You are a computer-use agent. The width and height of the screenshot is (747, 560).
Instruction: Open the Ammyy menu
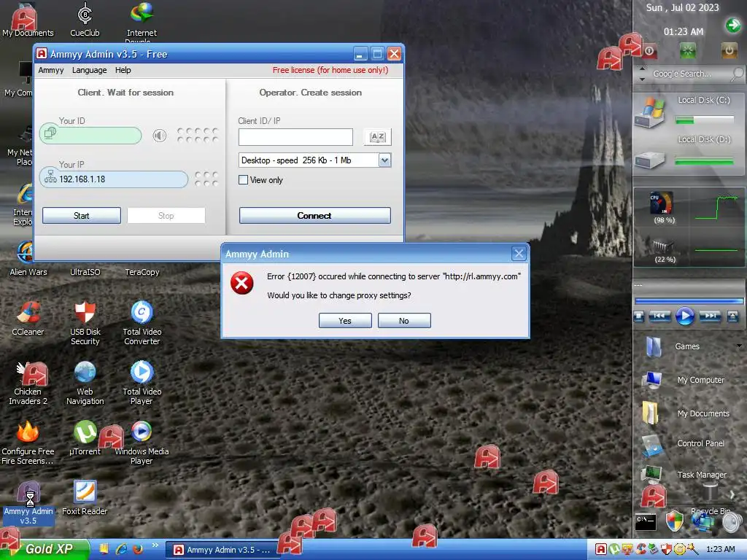click(51, 70)
